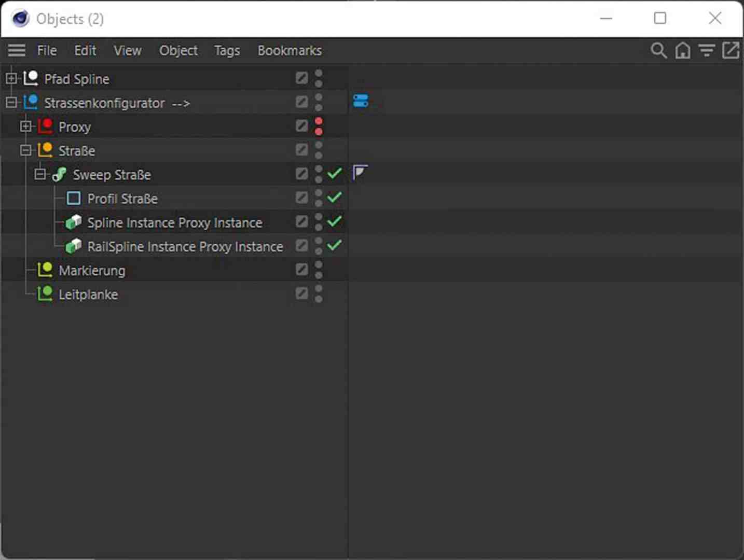Click the gray editor visibility square beside Straße
Viewport: 744px width, 560px height.
pyautogui.click(x=301, y=149)
